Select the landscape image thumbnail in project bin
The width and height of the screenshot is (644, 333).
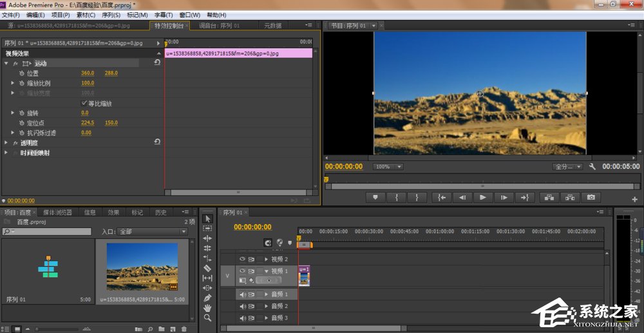click(x=142, y=266)
